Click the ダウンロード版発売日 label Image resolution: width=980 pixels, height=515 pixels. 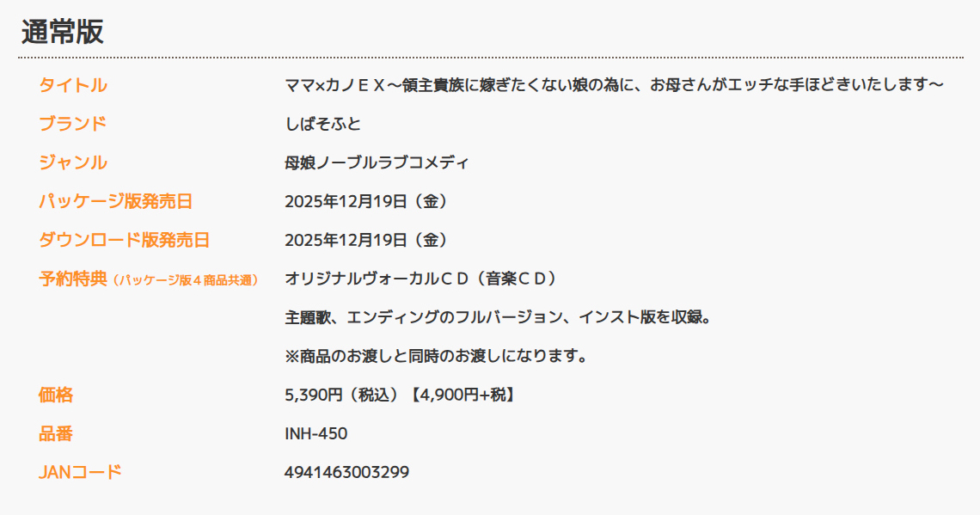(124, 240)
